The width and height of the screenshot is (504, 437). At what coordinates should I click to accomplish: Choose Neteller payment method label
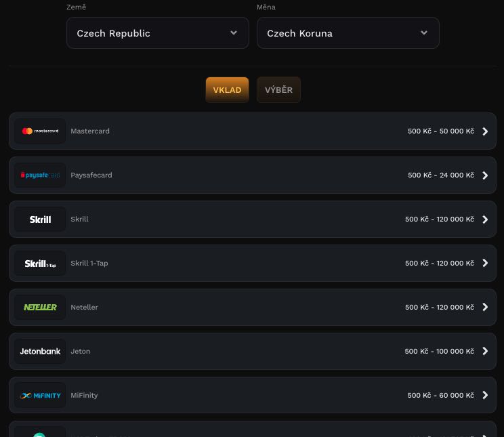tap(84, 308)
